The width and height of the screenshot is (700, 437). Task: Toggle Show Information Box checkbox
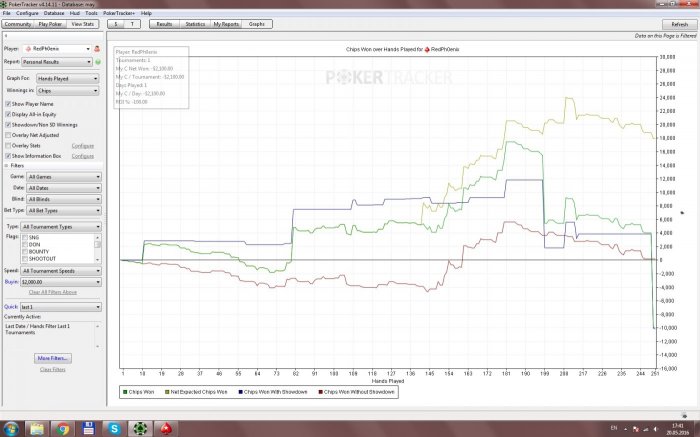click(8, 156)
